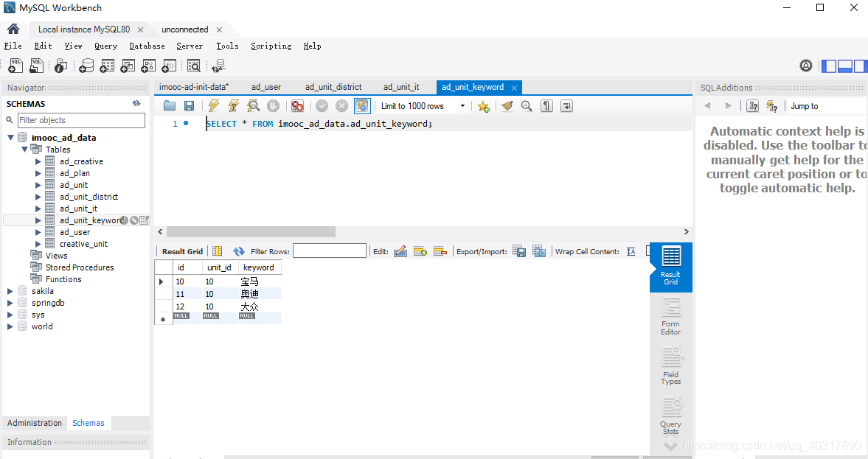Screen dimensions: 868x459
Task: Open the Form Editor view
Action: point(671,316)
